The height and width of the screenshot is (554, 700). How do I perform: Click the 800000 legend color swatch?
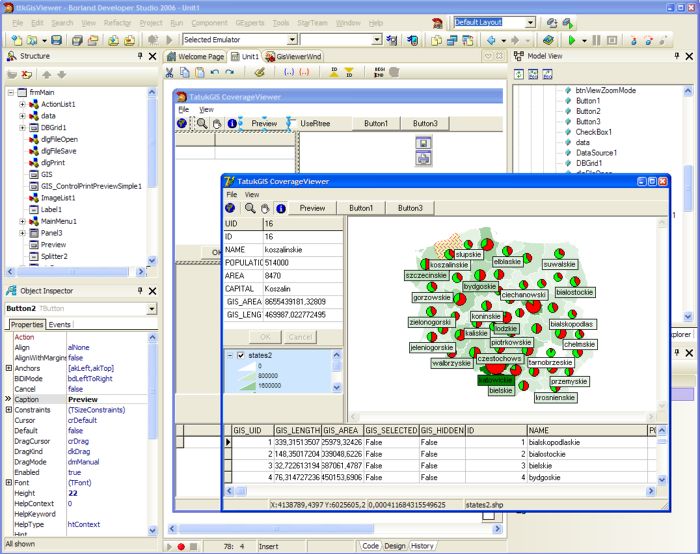tap(248, 376)
